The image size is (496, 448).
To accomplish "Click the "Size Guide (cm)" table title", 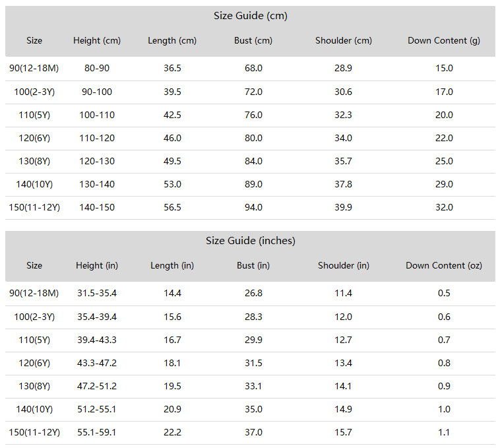I will 250,16.
